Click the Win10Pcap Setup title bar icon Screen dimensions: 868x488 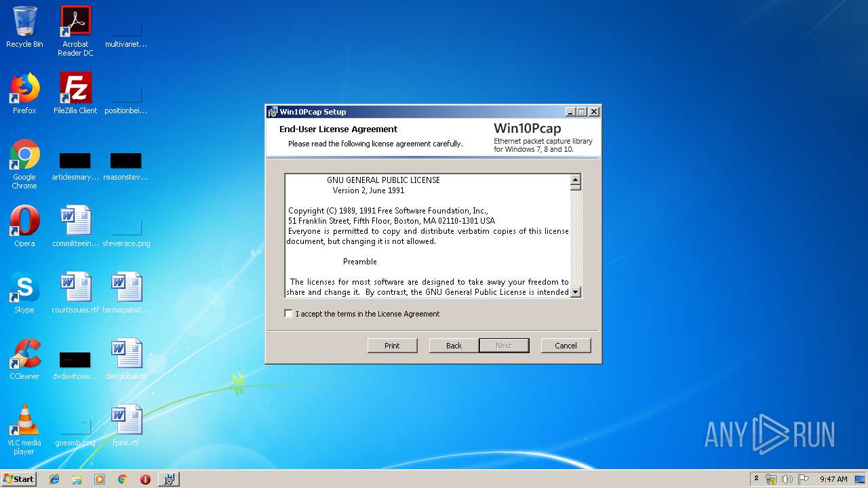273,112
